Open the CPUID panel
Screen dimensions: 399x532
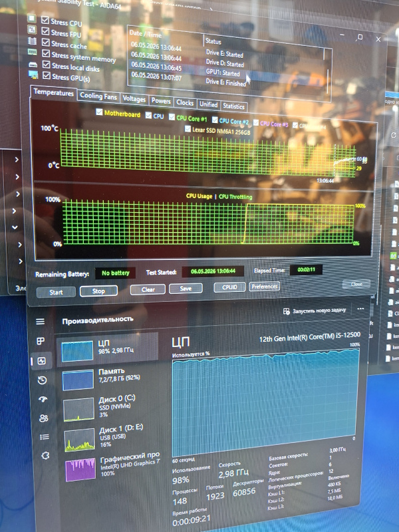pos(229,287)
